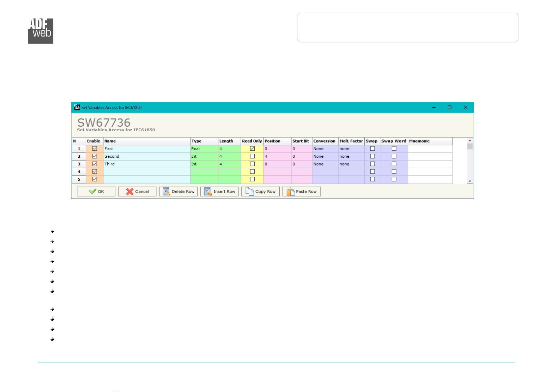Enable Swap Word for row 2 Second
555x392 pixels.
(394, 156)
